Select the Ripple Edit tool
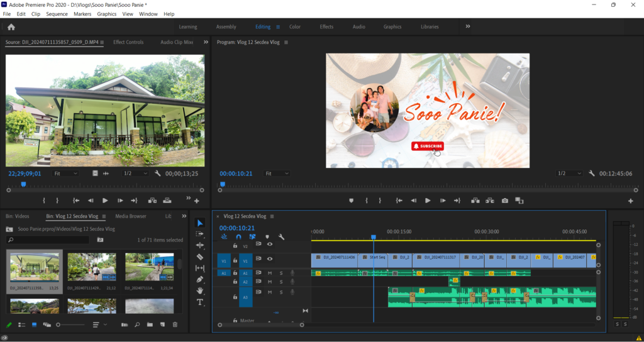Screen dimensions: 644x342 tap(199, 245)
